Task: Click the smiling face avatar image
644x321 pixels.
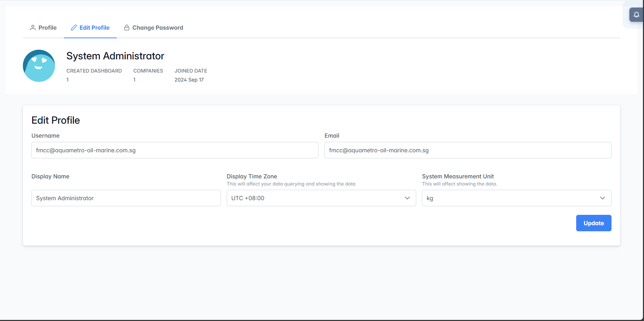Action: pos(39,66)
